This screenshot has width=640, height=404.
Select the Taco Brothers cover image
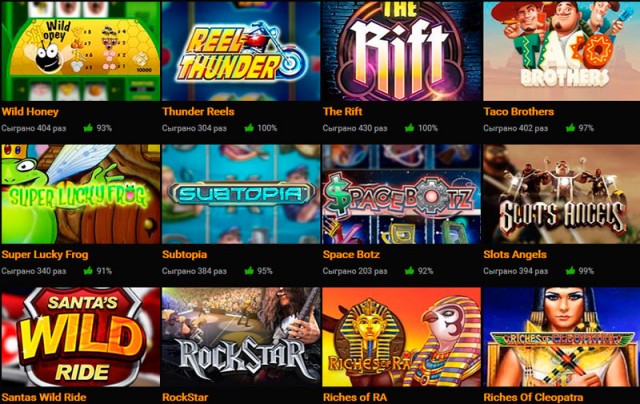562,51
